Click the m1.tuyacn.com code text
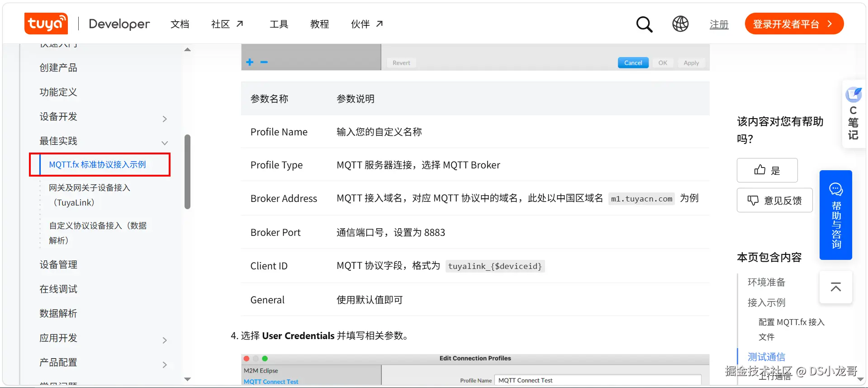Image resolution: width=868 pixels, height=388 pixels. click(x=641, y=199)
